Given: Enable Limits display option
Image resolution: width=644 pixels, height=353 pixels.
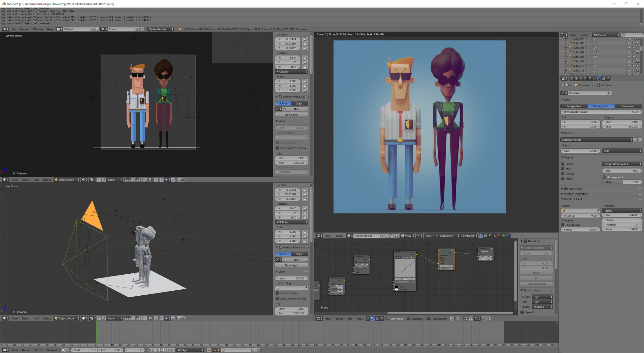Looking at the screenshot, I should coord(563,164).
